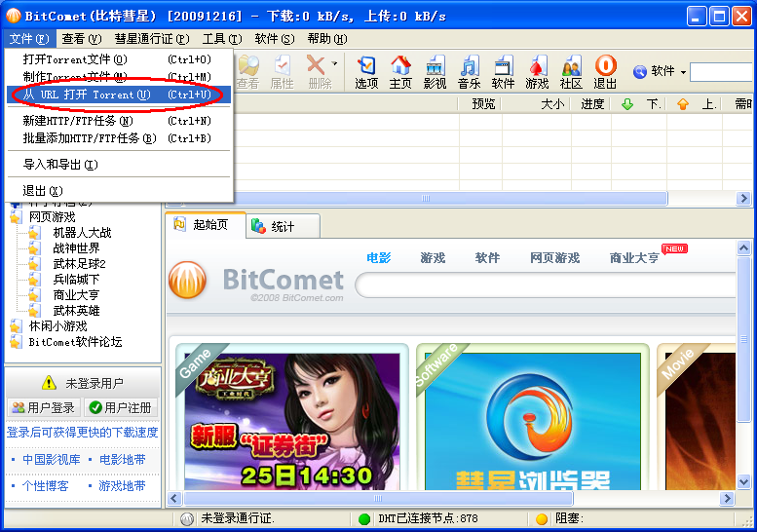Screen dimensions: 757x532
Task: Open the 选项 options toolbar icon
Action: pyautogui.click(x=366, y=72)
